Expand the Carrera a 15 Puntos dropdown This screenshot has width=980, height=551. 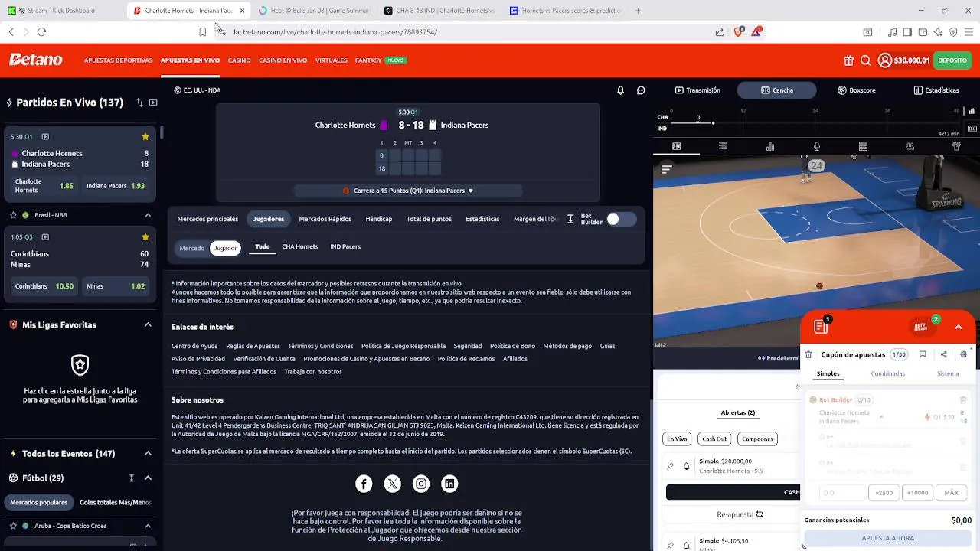[x=470, y=191]
